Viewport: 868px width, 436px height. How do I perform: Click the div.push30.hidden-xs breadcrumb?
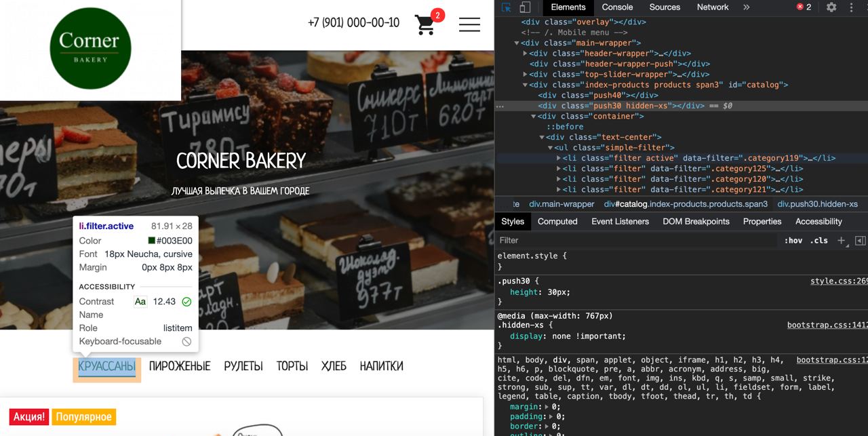pyautogui.click(x=817, y=204)
